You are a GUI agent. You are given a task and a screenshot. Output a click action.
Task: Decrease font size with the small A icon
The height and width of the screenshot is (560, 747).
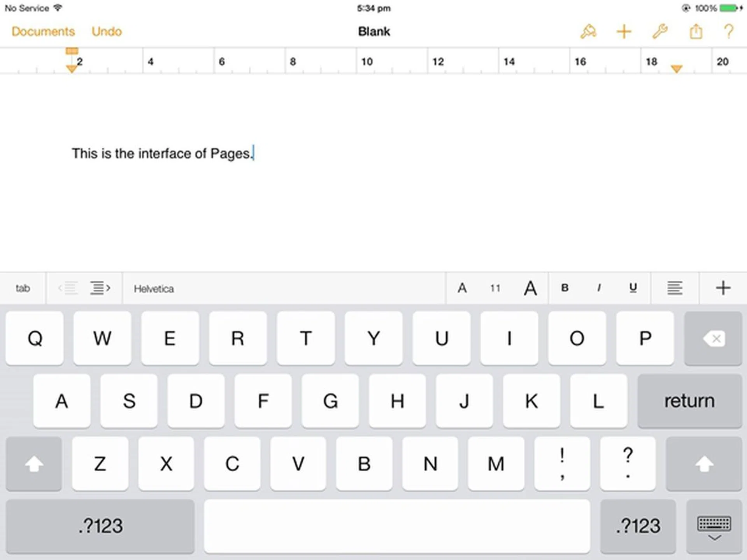pyautogui.click(x=462, y=288)
